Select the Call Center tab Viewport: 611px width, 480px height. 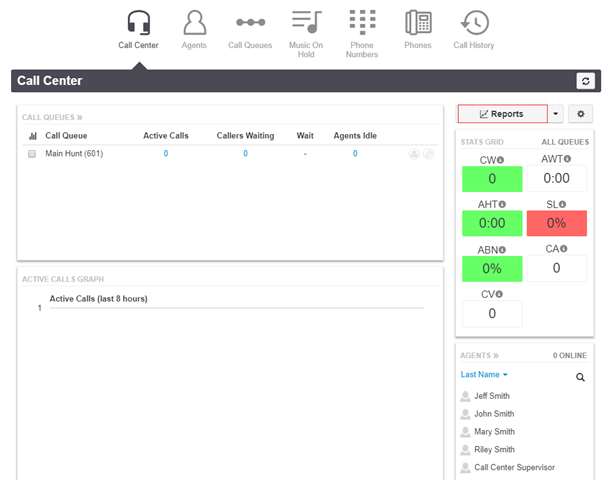point(138,30)
